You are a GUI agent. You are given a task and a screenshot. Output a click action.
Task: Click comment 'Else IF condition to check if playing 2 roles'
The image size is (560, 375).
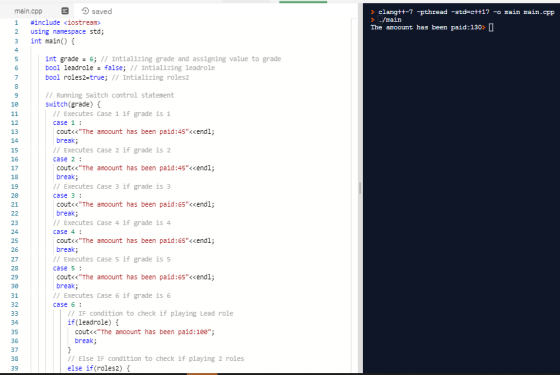click(x=156, y=359)
